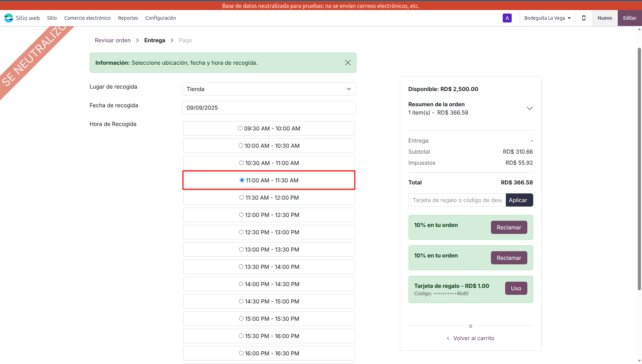Open the Bodeguita La Vega website selector
Viewport: 642px width, 364px height.
547,18
